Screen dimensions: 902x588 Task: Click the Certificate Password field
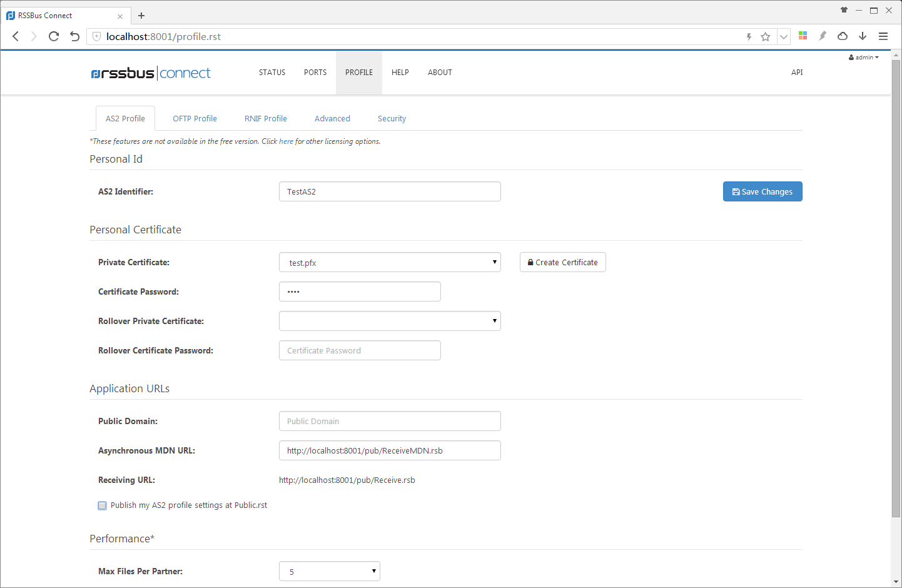(360, 291)
